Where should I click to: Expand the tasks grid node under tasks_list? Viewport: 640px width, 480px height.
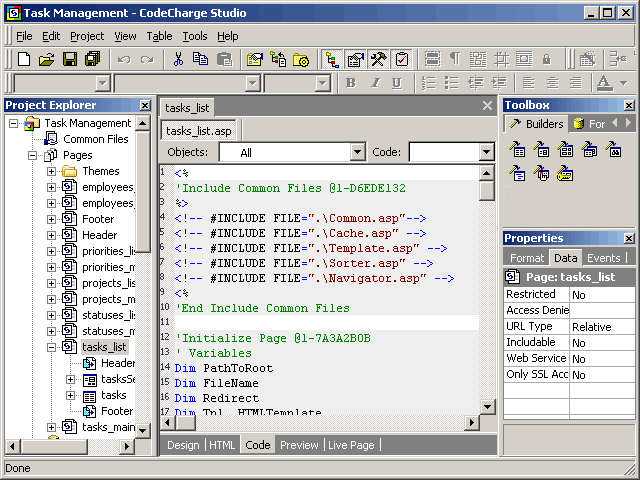pyautogui.click(x=71, y=396)
